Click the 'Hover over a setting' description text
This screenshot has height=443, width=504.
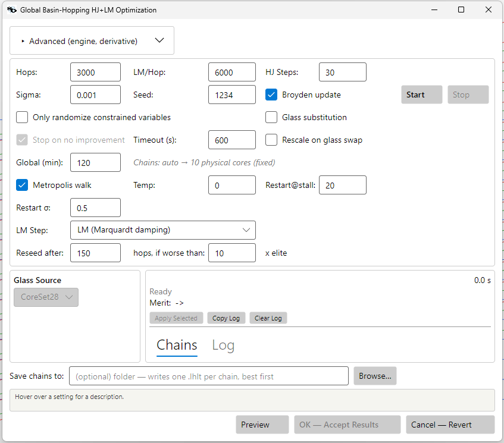(69, 397)
